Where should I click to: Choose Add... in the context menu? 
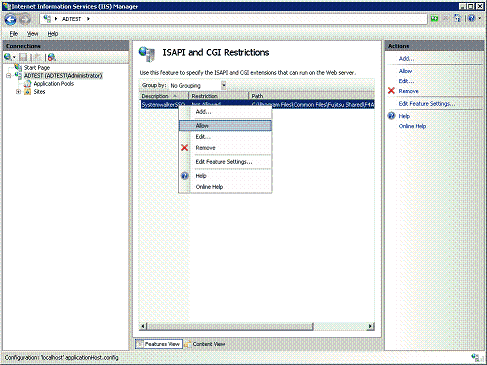[x=225, y=112]
